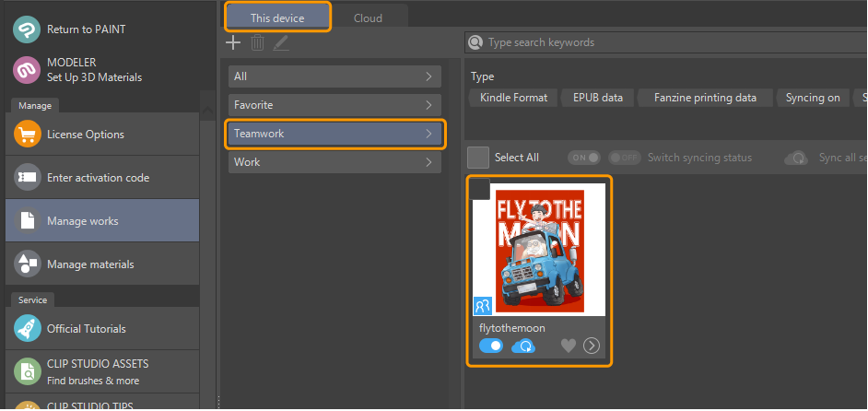Filter by EPUB data type

598,98
